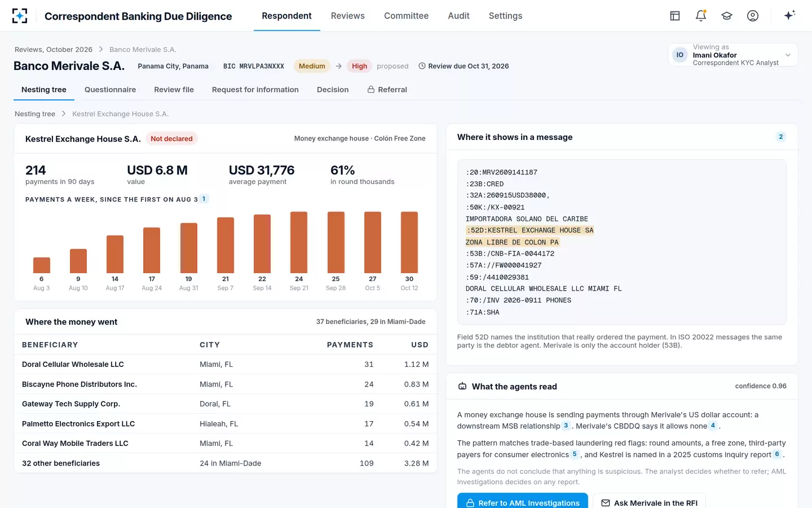Viewport: 812px width, 508px height.
Task: Select the Sep 21 weekly payments bar
Action: tap(299, 243)
